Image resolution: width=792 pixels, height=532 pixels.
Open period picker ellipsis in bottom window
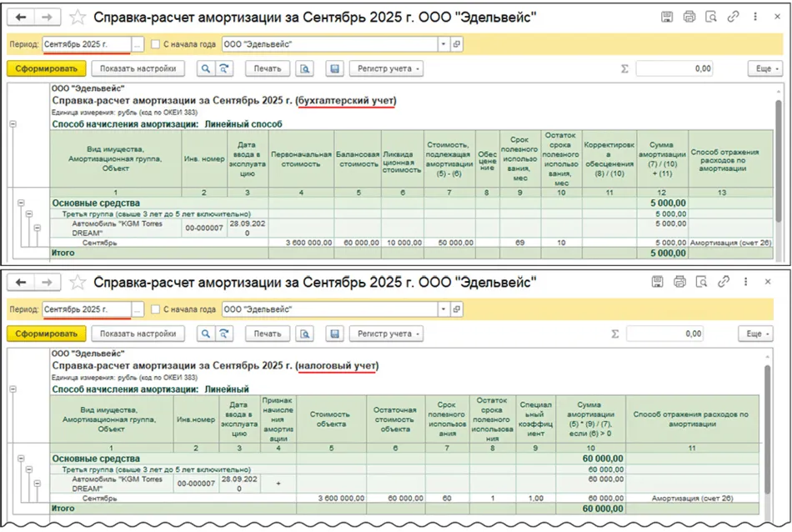[x=138, y=309]
